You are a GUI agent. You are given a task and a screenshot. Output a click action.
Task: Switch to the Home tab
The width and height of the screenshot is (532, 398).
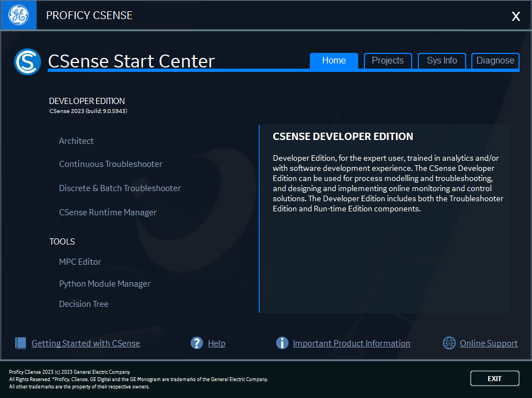pyautogui.click(x=334, y=61)
